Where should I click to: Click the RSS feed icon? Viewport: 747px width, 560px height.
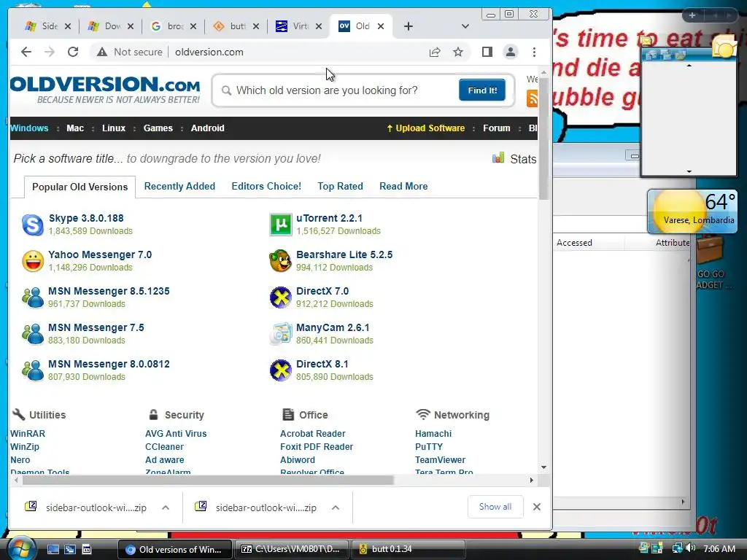(532, 98)
